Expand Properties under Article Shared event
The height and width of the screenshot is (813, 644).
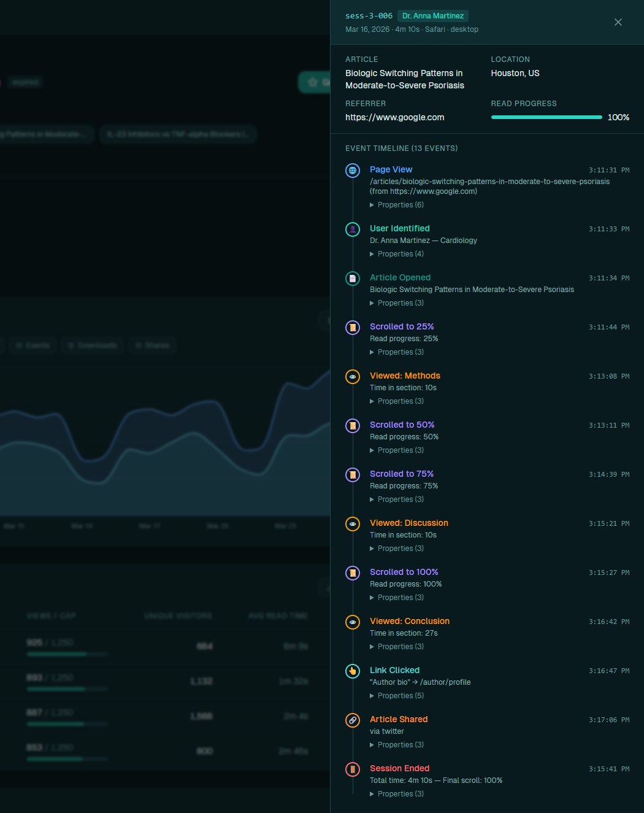click(x=397, y=745)
